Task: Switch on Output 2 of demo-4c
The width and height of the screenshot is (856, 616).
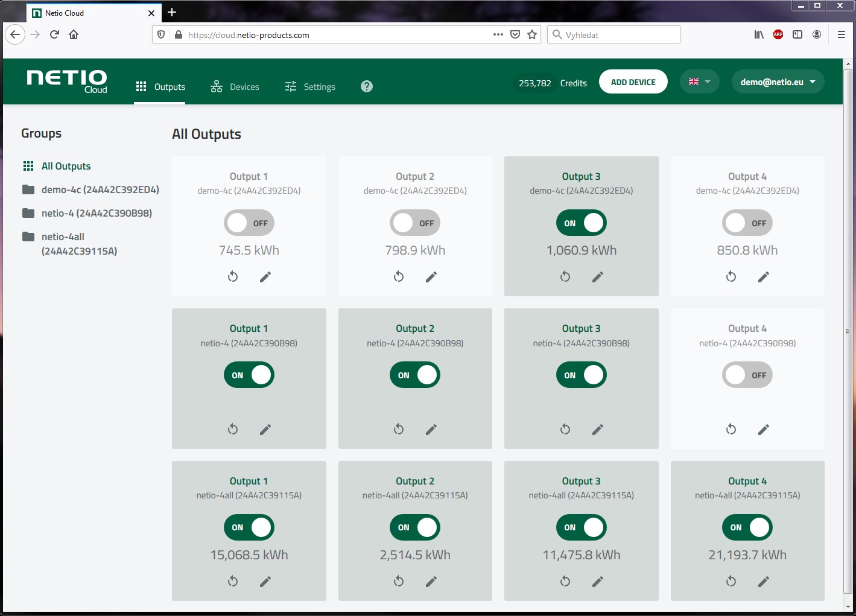Action: [415, 223]
